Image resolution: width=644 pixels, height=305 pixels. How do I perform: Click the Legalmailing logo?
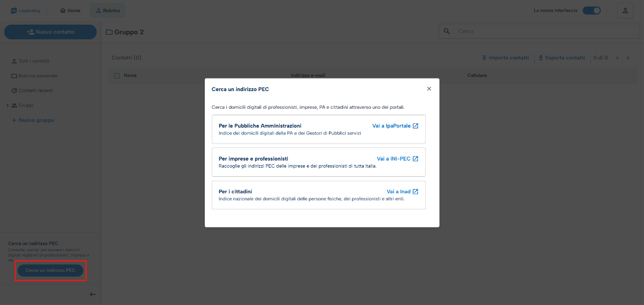[26, 11]
